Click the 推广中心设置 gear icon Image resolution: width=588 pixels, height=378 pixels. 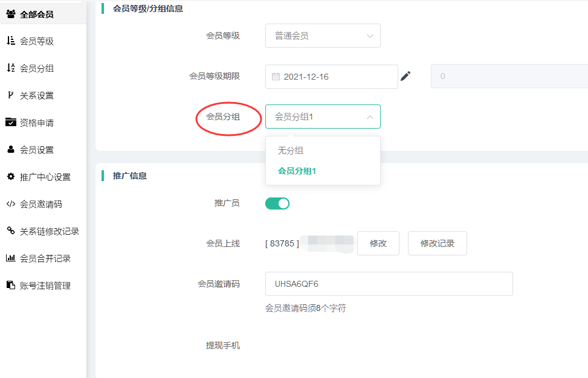pos(11,176)
